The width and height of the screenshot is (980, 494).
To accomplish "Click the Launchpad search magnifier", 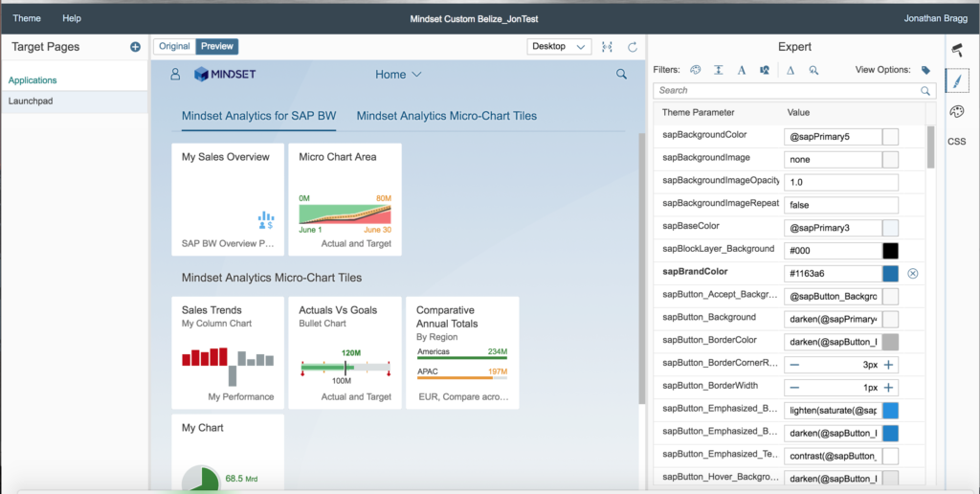I will click(x=621, y=74).
